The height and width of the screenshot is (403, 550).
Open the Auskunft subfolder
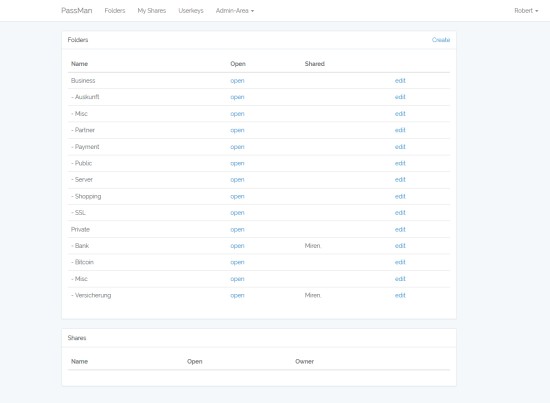coord(237,97)
